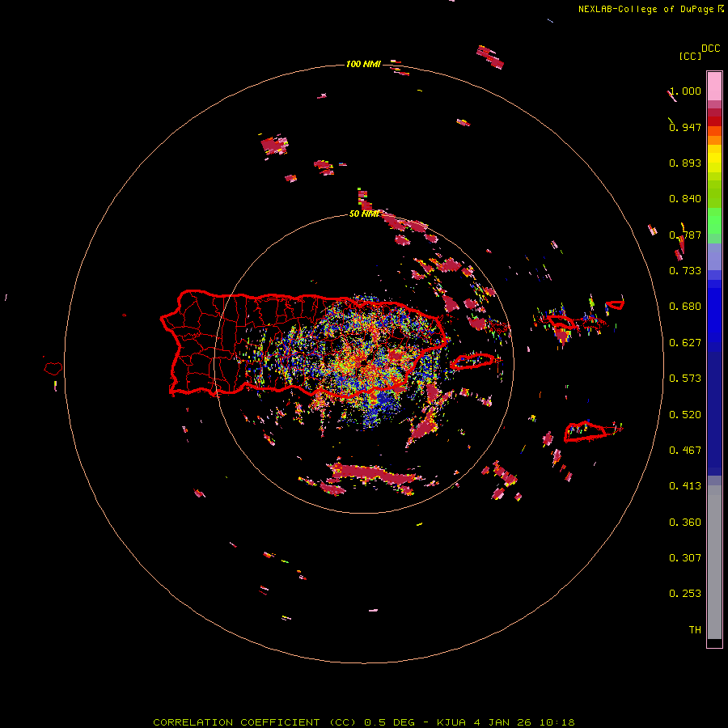
Task: Click the 0.947 legend value
Action: click(x=685, y=127)
